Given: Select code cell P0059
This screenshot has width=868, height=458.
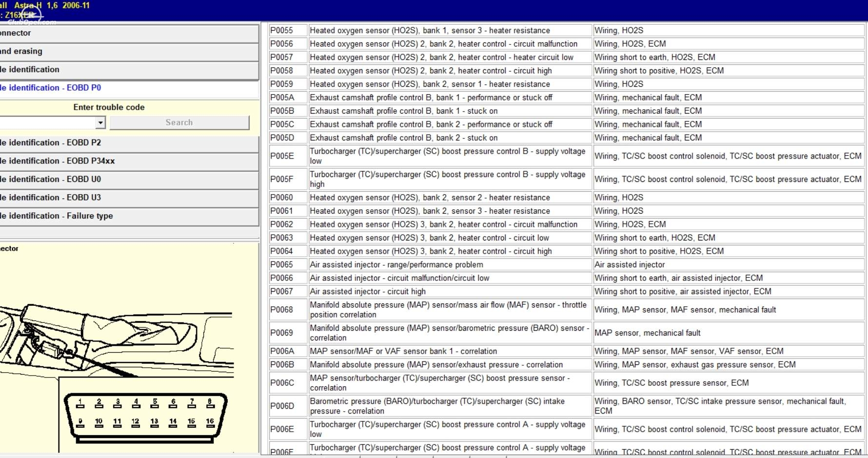Looking at the screenshot, I should (x=288, y=84).
